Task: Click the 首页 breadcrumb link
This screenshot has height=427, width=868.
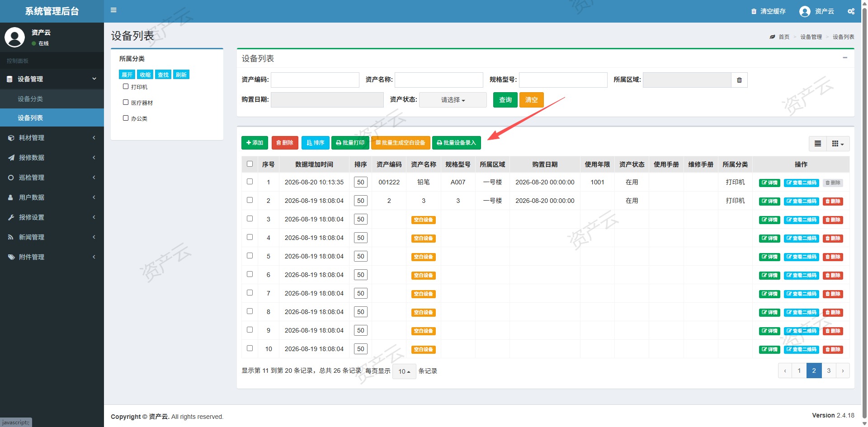Action: pyautogui.click(x=784, y=37)
